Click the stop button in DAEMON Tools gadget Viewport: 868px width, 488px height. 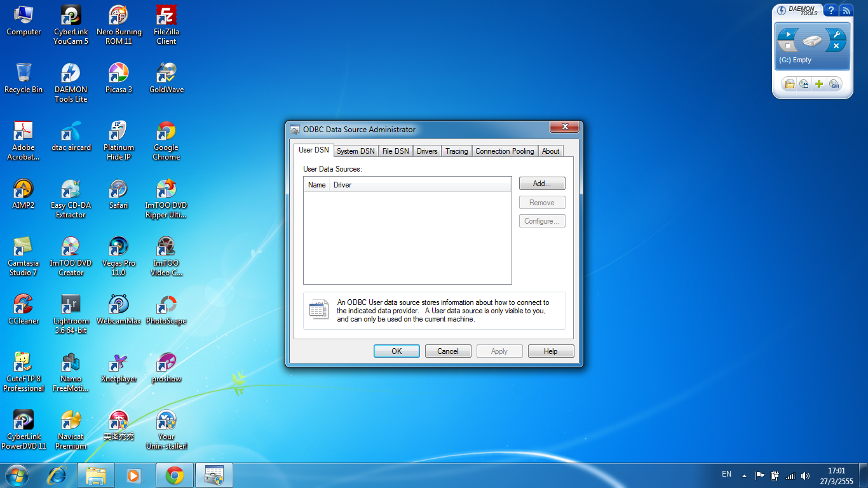tap(788, 46)
